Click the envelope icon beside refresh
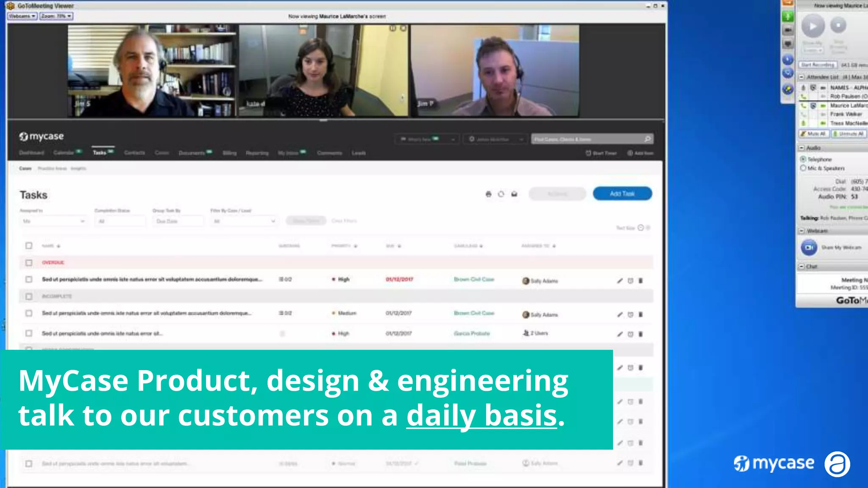Image resolution: width=868 pixels, height=488 pixels. (x=514, y=194)
